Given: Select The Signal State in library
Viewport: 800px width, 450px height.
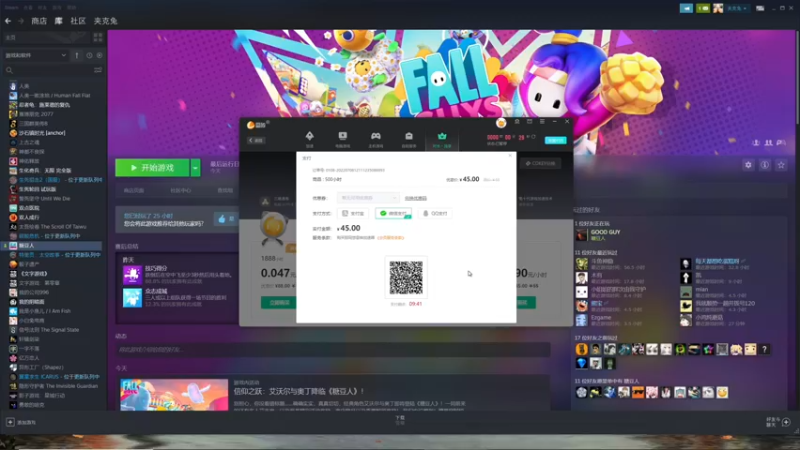Looking at the screenshot, I should click(49, 330).
